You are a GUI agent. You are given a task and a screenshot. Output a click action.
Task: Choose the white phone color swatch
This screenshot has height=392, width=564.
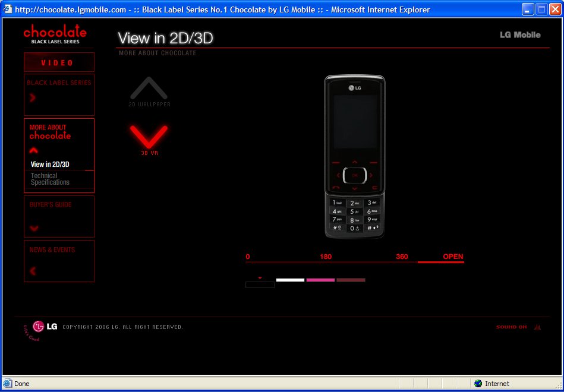[290, 280]
